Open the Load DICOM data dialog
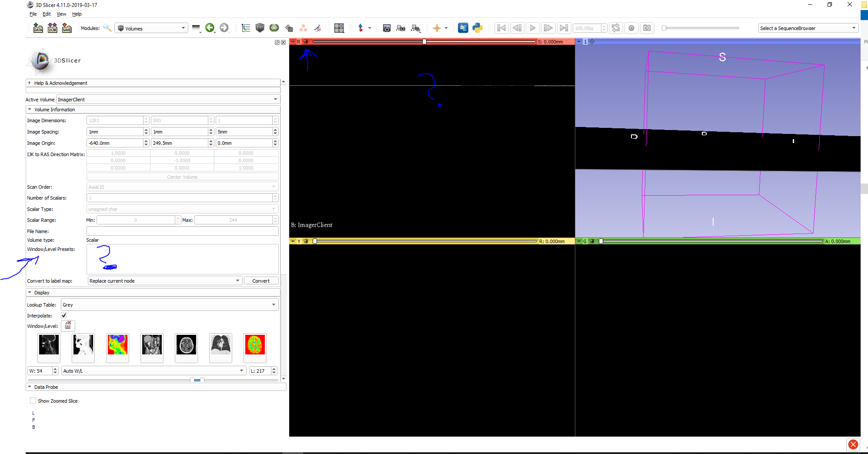Image resolution: width=868 pixels, height=454 pixels. tap(52, 27)
